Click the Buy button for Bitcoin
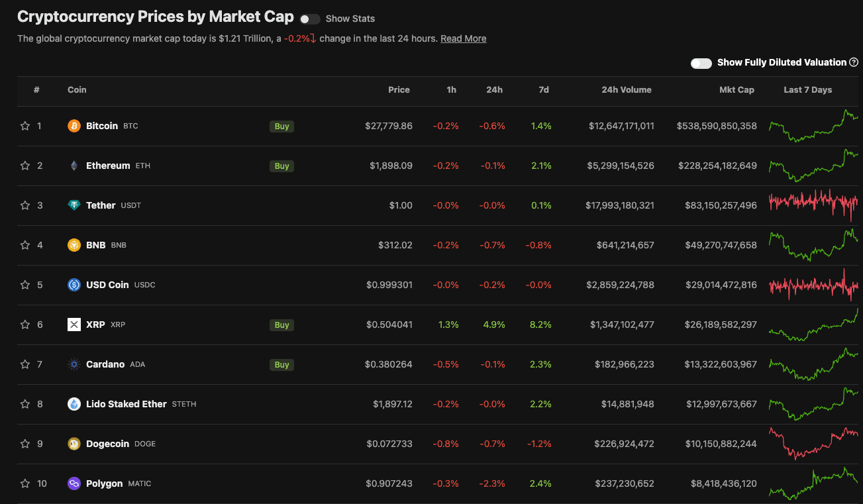 point(281,126)
